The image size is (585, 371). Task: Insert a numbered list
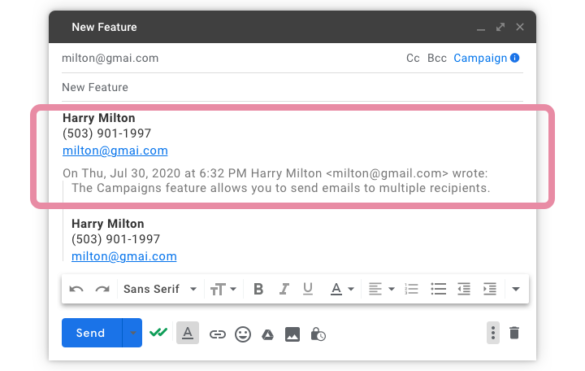pos(412,289)
